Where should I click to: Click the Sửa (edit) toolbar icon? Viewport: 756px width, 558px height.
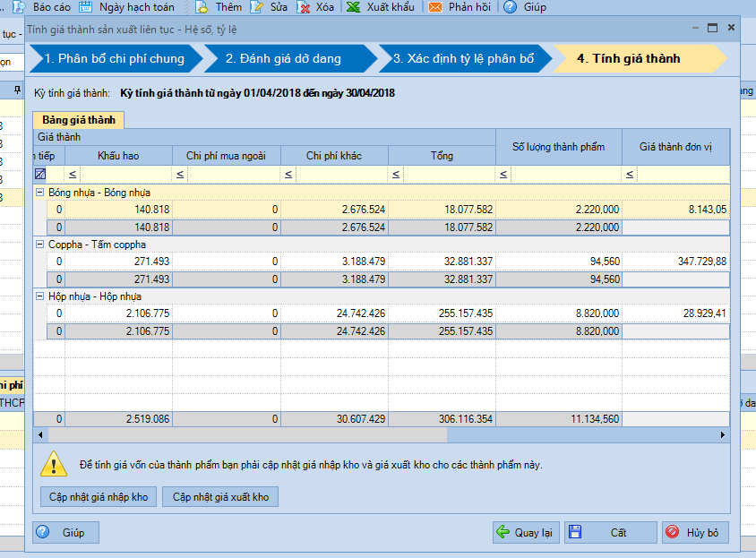click(257, 6)
